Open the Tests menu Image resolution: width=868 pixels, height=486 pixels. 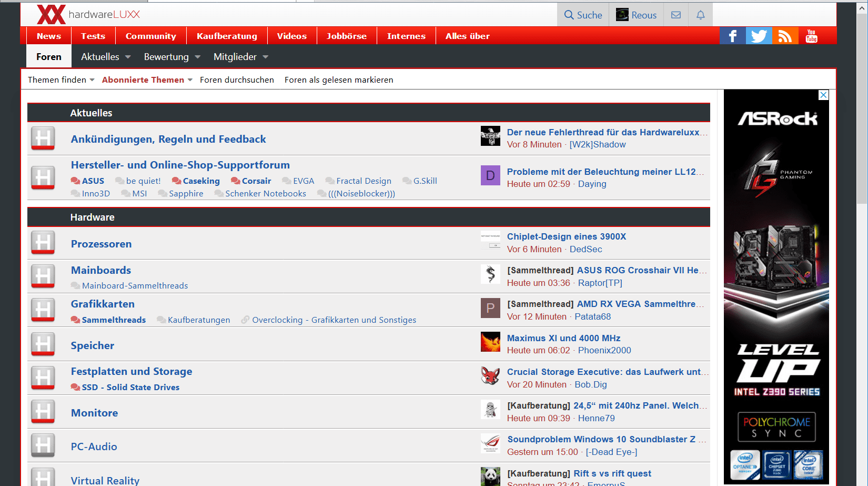pyautogui.click(x=93, y=36)
